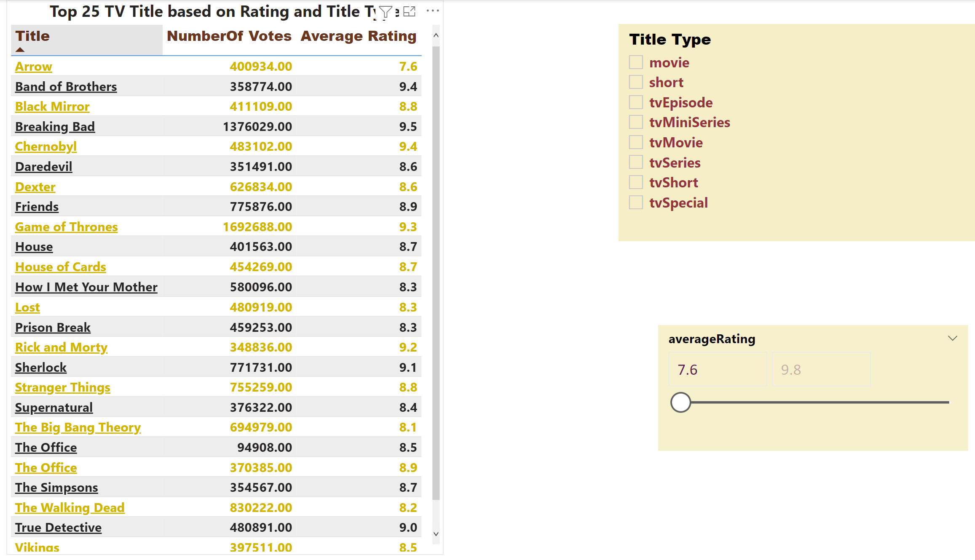Sort by Average Rating column header
The image size is (975, 560).
click(x=358, y=36)
